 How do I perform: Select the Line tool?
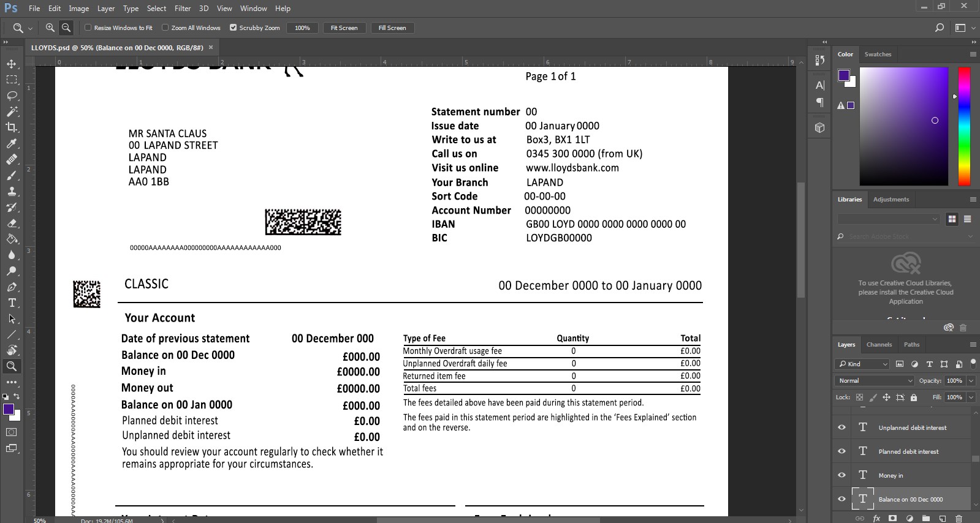click(x=12, y=334)
